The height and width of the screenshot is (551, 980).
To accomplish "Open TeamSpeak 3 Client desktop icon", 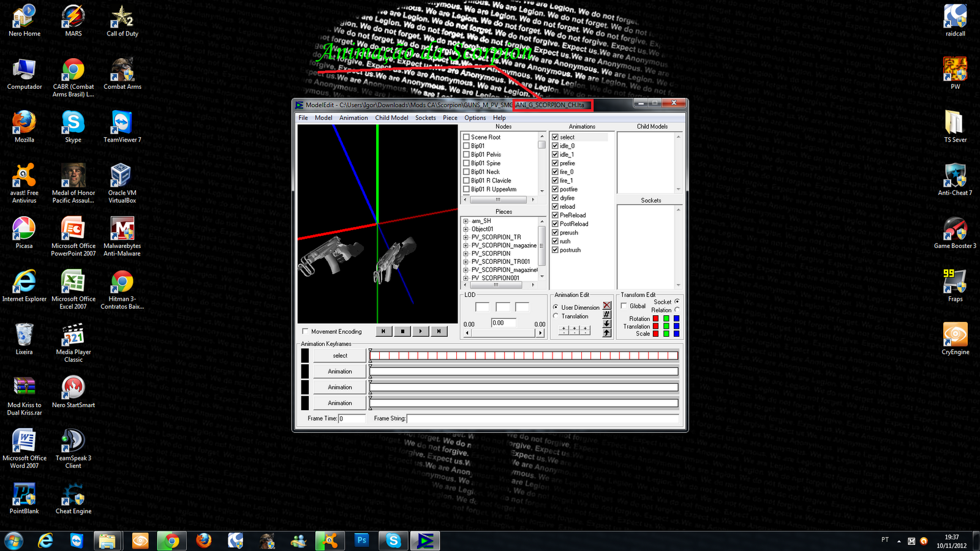I will tap(73, 449).
